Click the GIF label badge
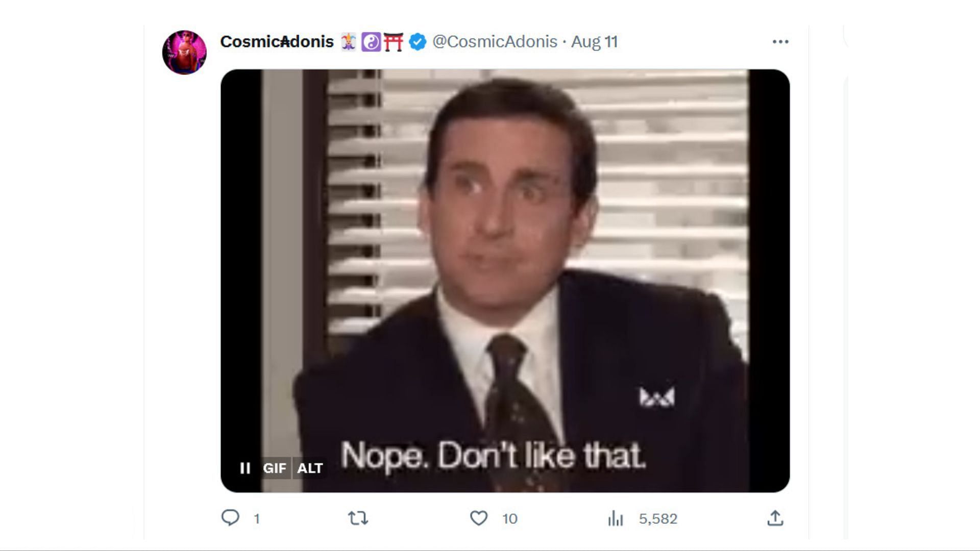This screenshot has height=551, width=980. [275, 468]
